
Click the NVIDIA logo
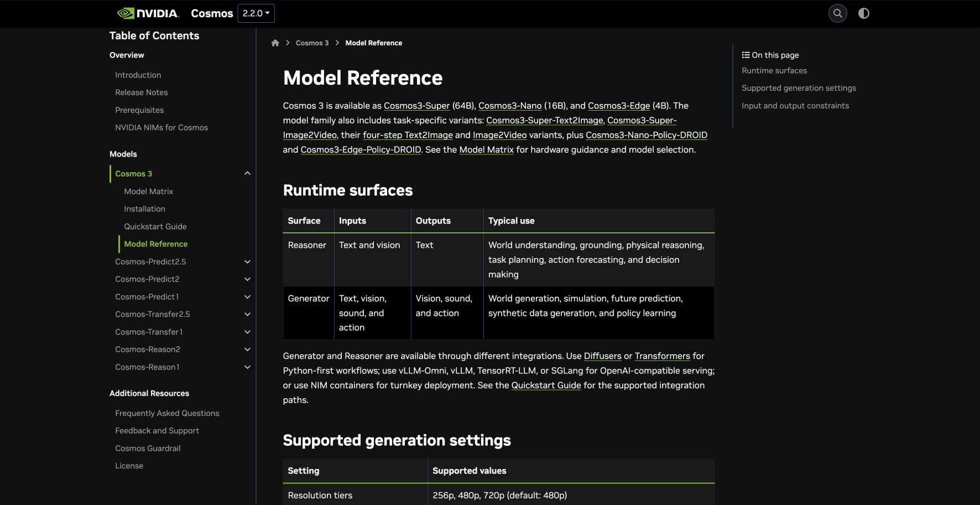click(148, 13)
